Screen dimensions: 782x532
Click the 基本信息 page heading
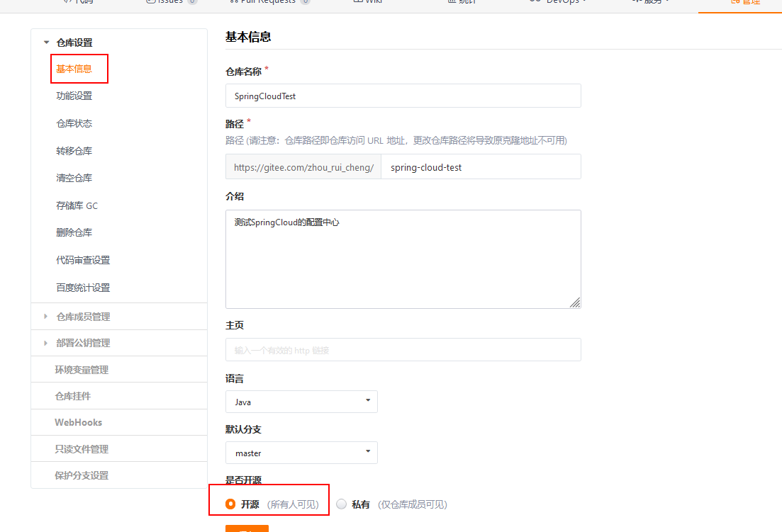pos(248,37)
